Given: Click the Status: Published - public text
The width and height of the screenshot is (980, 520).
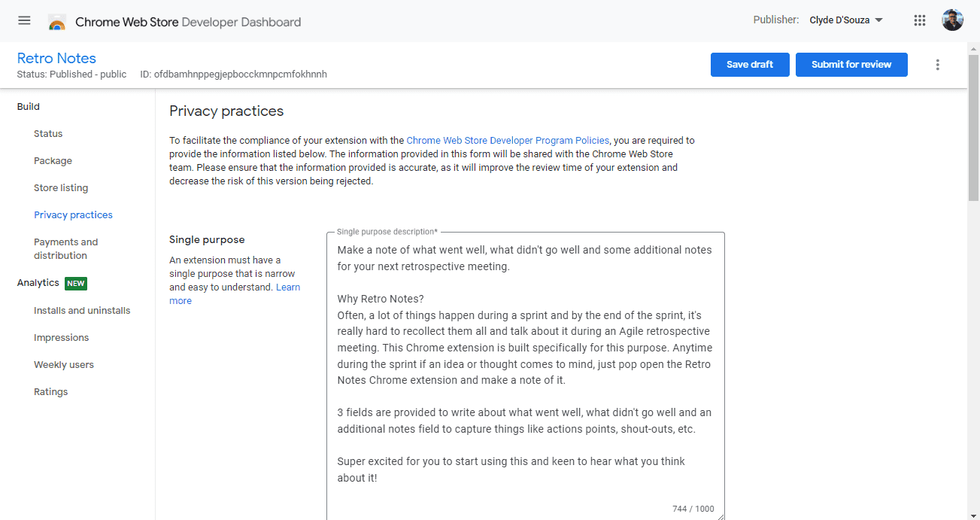Looking at the screenshot, I should 71,75.
